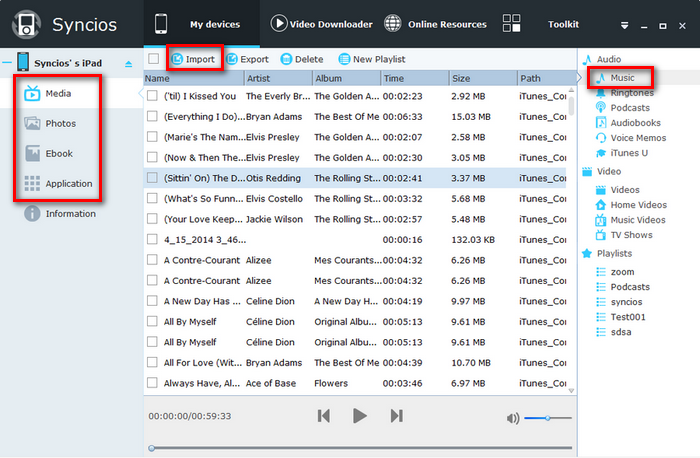Click the Online Resources globe icon
700x458 pixels.
point(393,23)
